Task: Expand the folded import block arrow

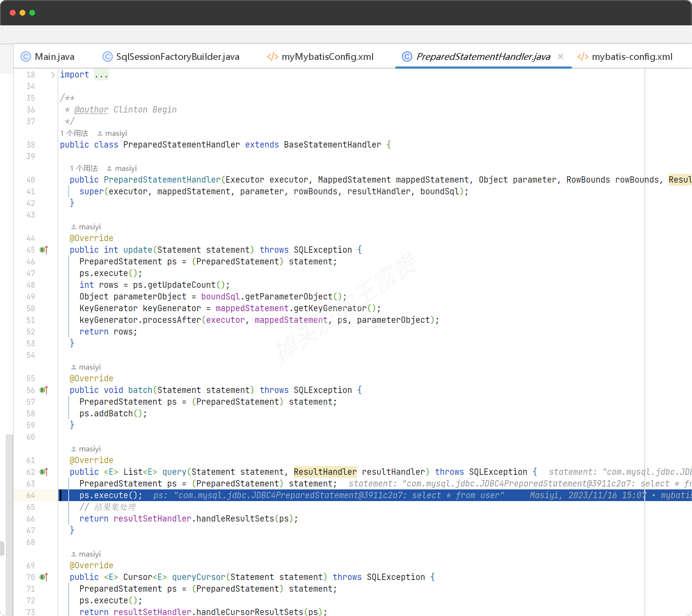Action: 53,75
